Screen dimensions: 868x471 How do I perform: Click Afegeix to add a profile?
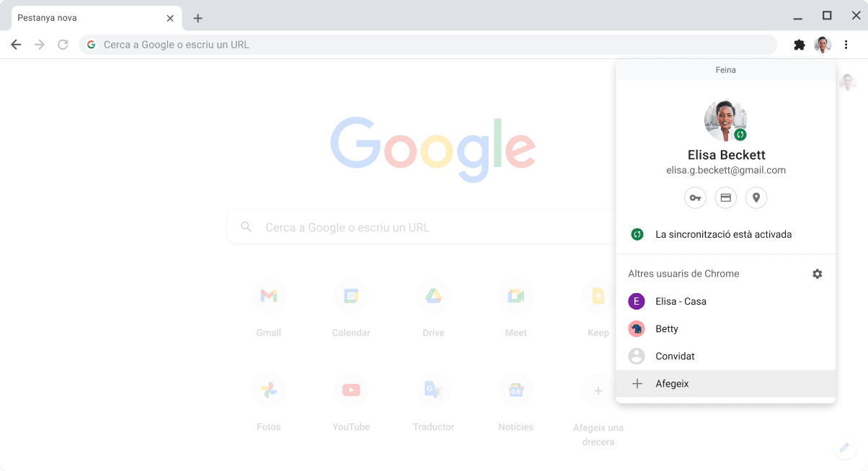tap(725, 383)
